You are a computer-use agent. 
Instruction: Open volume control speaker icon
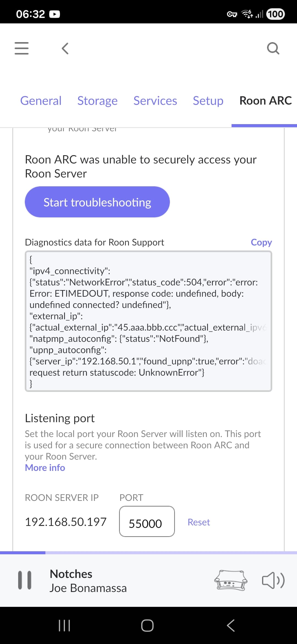tap(273, 580)
